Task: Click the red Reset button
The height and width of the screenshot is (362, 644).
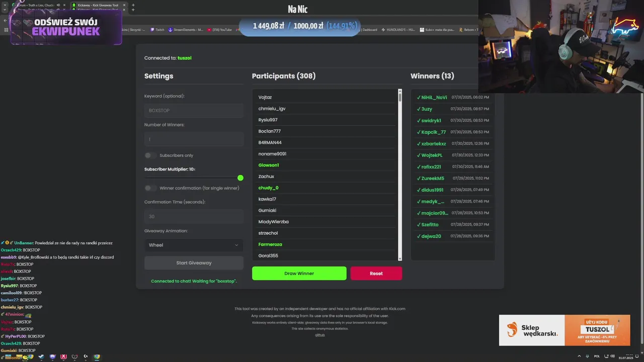Action: 376,274
